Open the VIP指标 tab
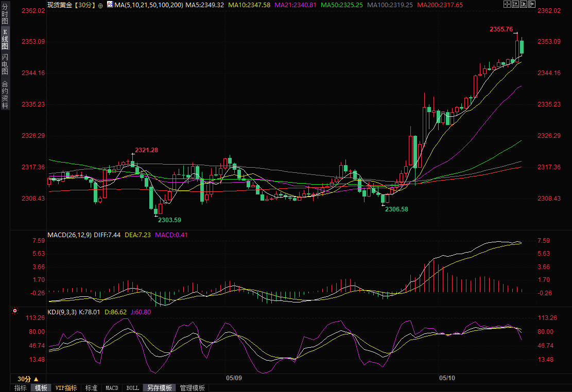This screenshot has width=572, height=392. click(x=66, y=388)
